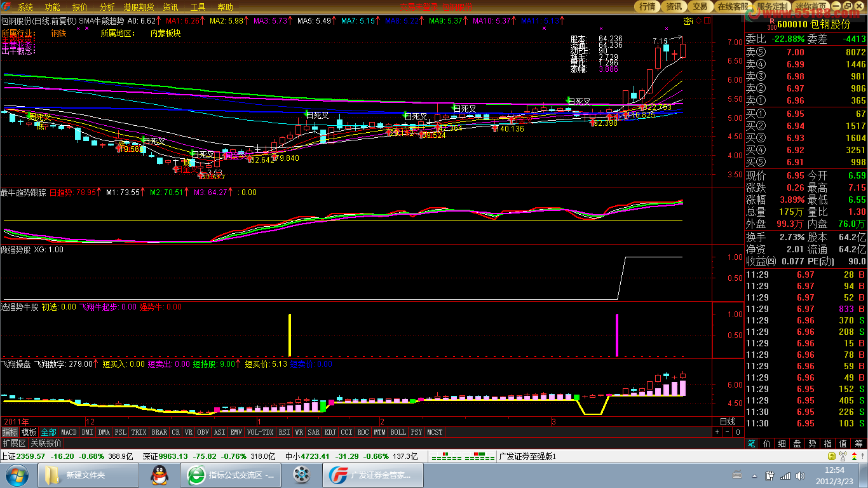The height and width of the screenshot is (488, 868).
Task: Open the 功能 menu
Action: tap(53, 7)
